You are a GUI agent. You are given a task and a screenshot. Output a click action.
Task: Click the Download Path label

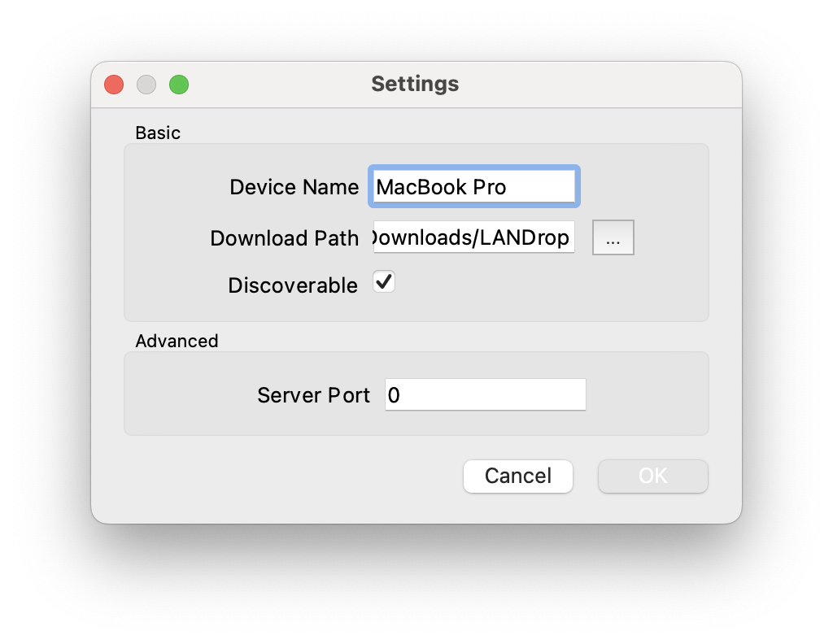pyautogui.click(x=284, y=238)
